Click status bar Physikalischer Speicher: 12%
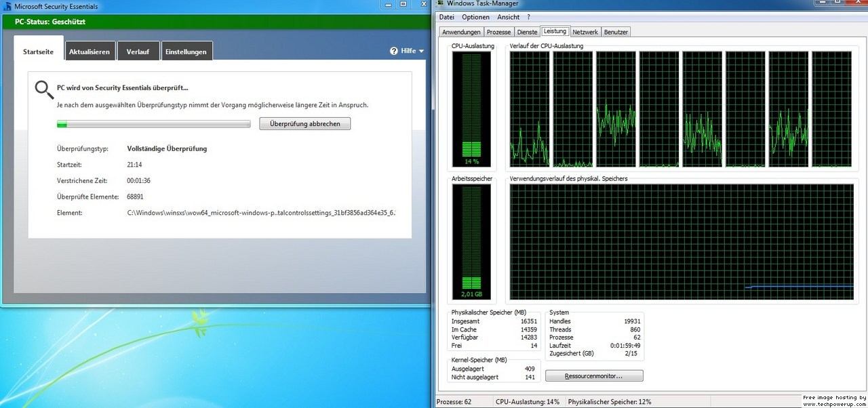This screenshot has height=408, width=868. 610,402
